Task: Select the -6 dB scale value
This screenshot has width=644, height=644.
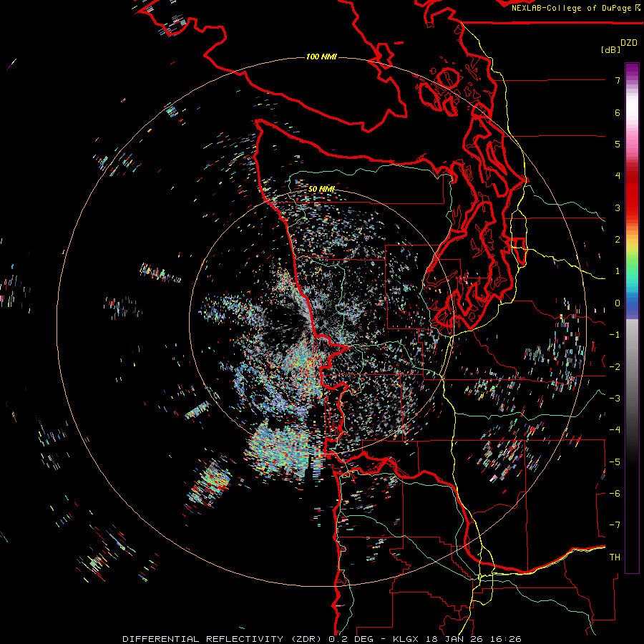Action: pyautogui.click(x=615, y=494)
